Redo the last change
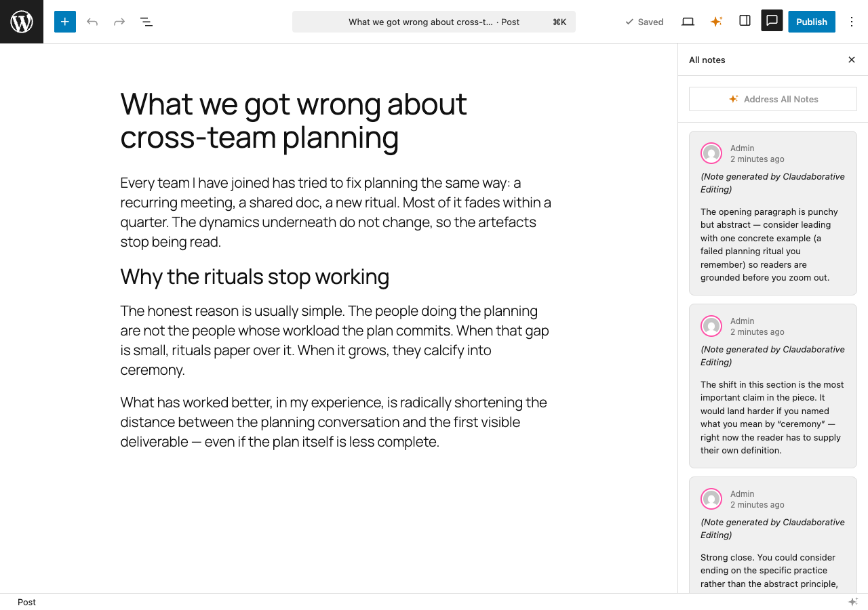This screenshot has height=610, width=868. pyautogui.click(x=119, y=21)
